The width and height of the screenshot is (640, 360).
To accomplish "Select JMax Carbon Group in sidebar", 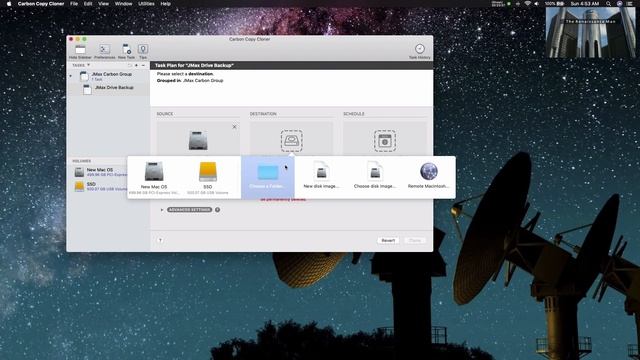I will pos(108,76).
